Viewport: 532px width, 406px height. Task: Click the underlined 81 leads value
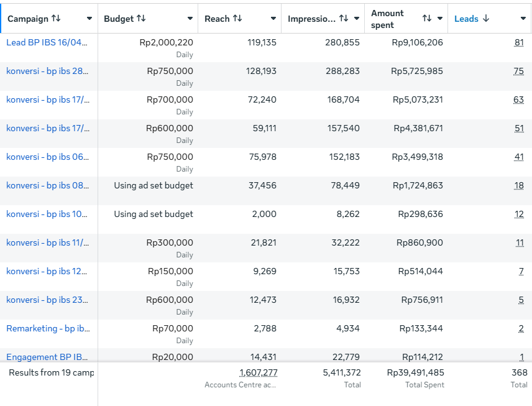click(519, 42)
